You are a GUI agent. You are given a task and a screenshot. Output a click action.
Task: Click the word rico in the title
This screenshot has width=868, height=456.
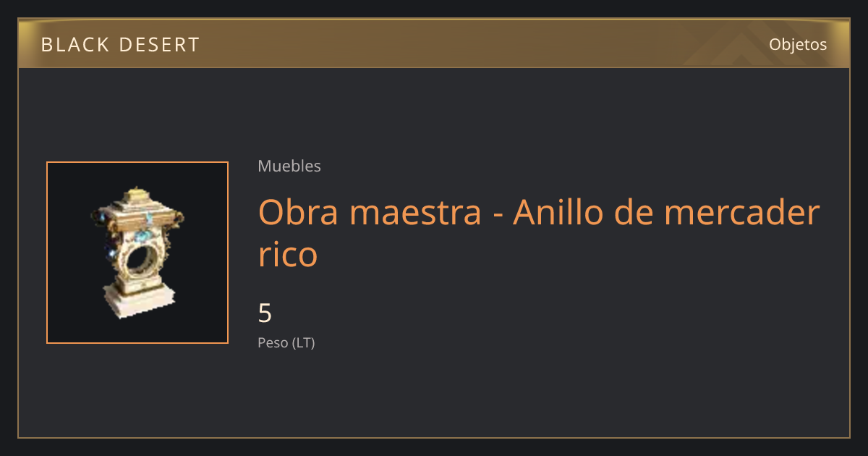coord(288,255)
